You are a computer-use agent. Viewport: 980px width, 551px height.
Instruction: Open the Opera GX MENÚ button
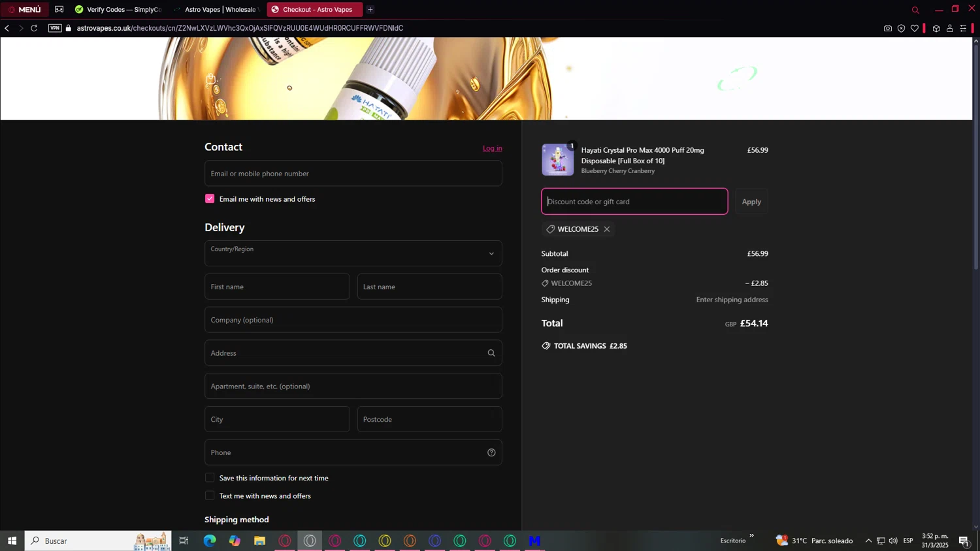tap(25, 9)
